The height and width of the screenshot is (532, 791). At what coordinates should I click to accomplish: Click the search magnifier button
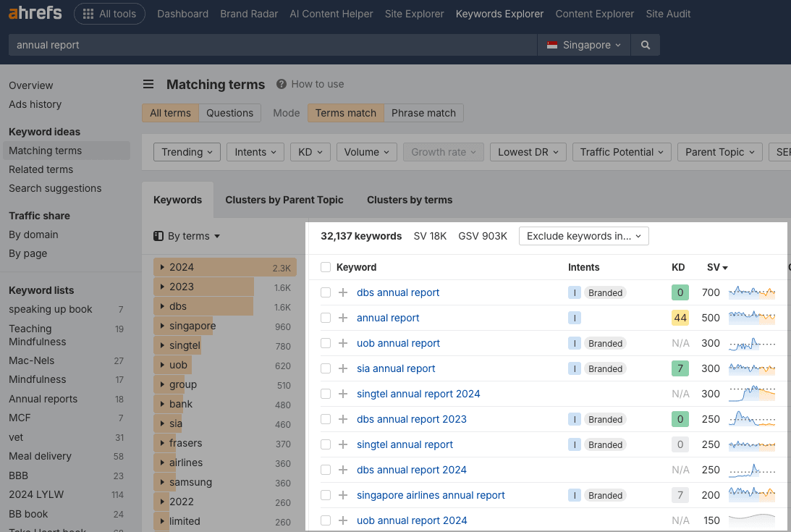645,45
